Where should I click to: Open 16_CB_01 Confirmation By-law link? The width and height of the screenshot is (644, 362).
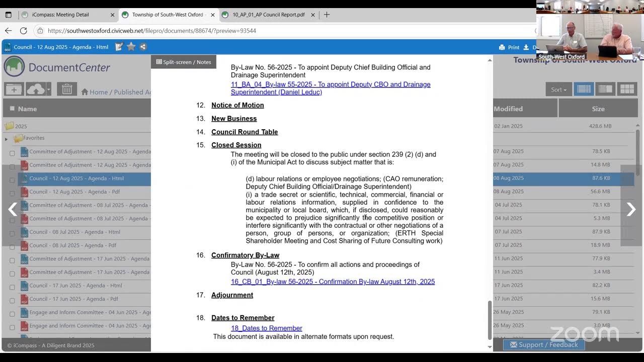[x=333, y=282]
